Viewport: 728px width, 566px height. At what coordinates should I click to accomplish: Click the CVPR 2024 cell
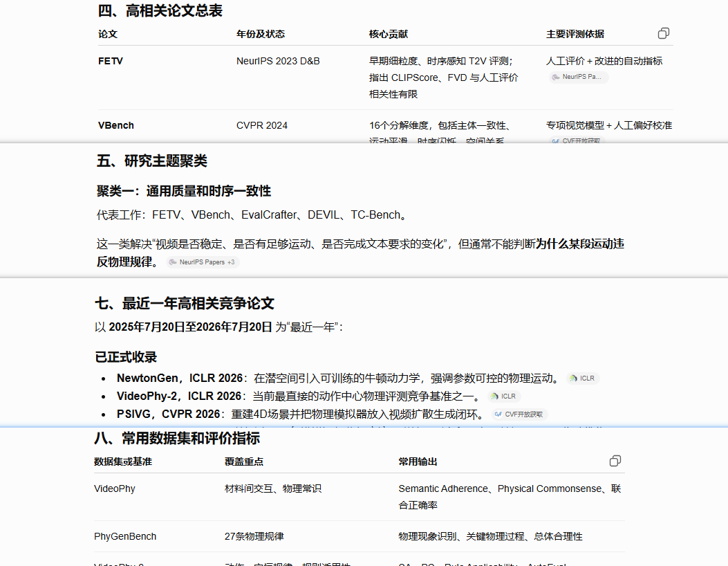(262, 125)
